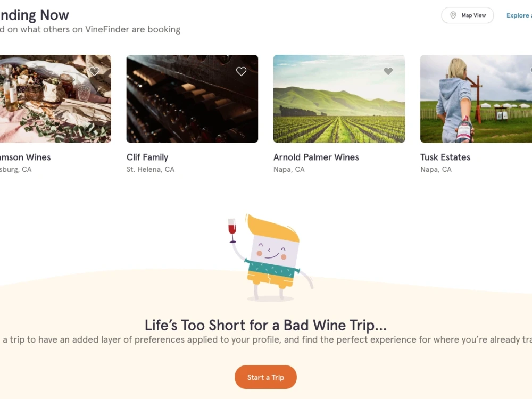Open the Clif Family wine rack photo
The height and width of the screenshot is (399, 532).
tap(192, 99)
